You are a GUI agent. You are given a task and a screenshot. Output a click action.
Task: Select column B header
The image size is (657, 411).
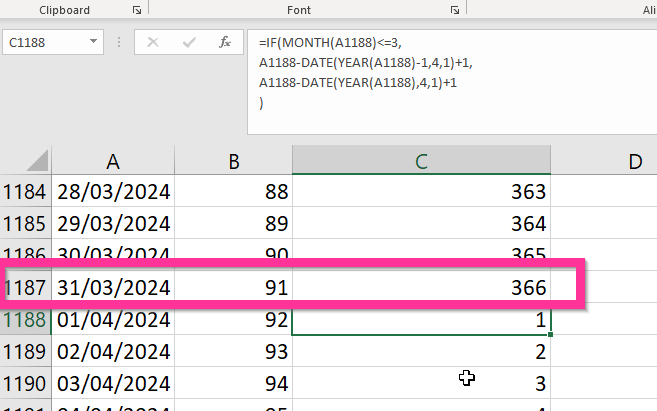point(233,161)
